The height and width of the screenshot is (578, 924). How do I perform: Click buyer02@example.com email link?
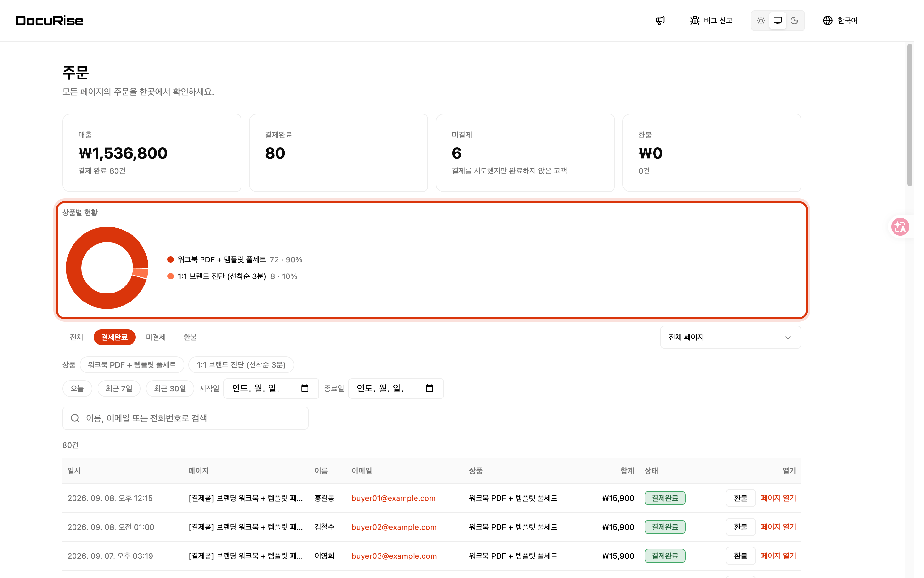tap(394, 527)
